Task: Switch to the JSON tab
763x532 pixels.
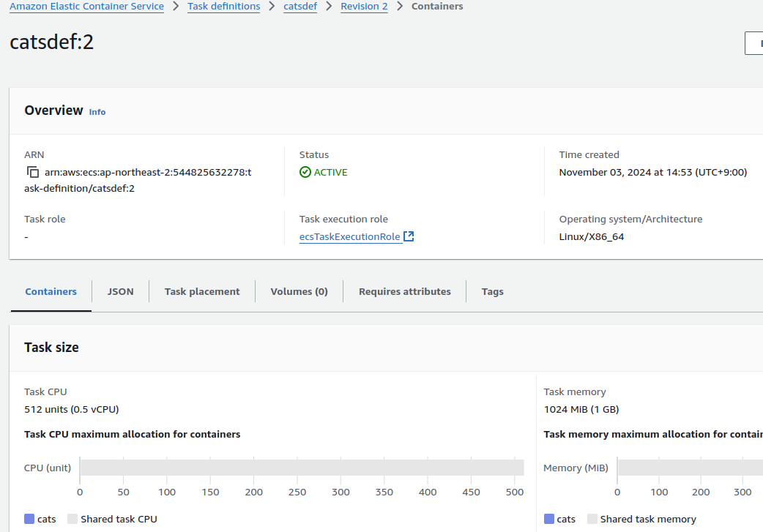Action: 121,291
